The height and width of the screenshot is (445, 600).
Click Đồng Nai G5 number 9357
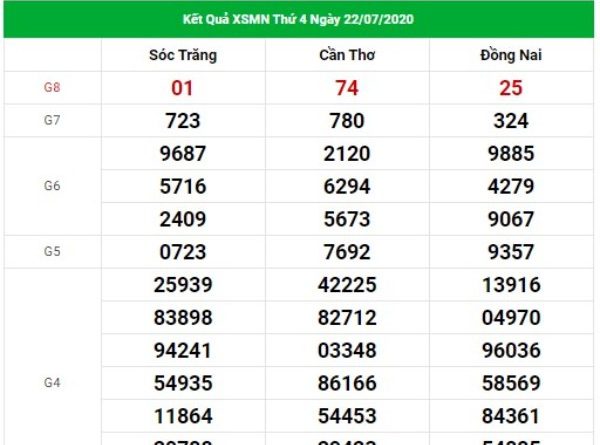tap(511, 252)
